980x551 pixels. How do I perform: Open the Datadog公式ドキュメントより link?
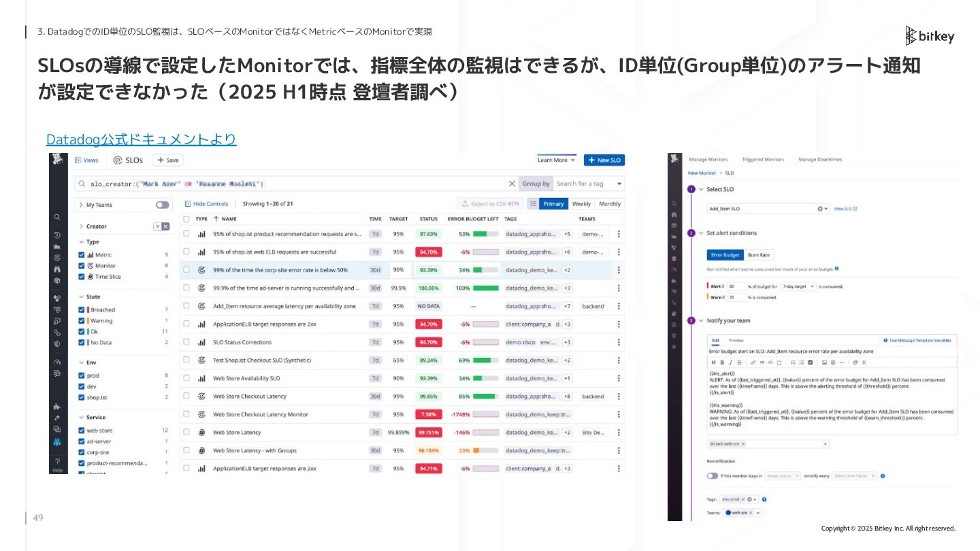(141, 139)
